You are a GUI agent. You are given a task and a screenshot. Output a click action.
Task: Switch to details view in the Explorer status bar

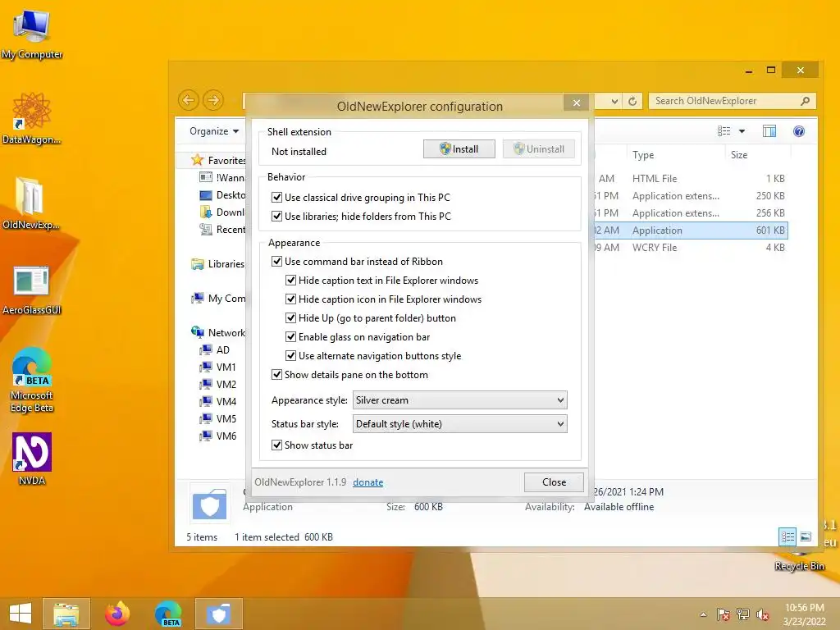click(x=787, y=536)
